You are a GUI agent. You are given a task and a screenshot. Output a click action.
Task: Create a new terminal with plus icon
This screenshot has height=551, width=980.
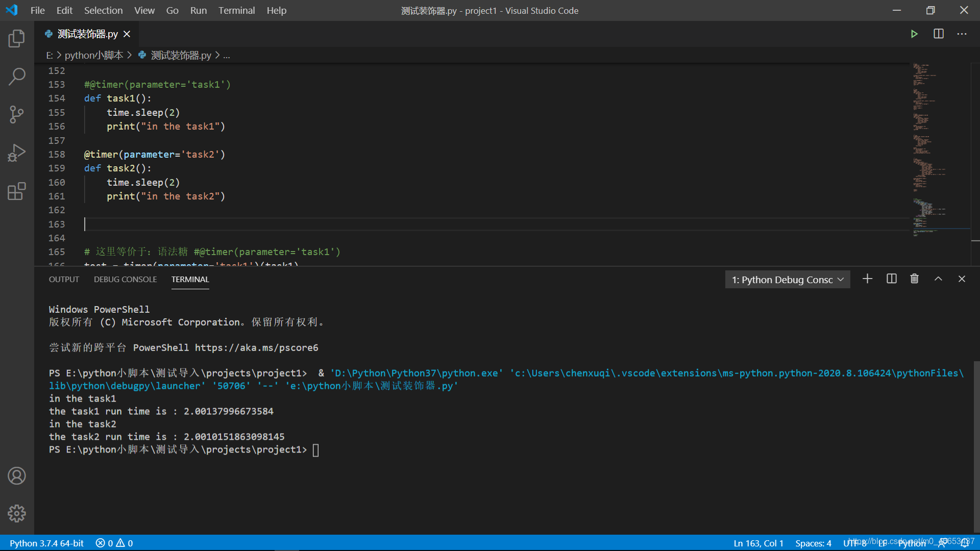[x=867, y=279]
